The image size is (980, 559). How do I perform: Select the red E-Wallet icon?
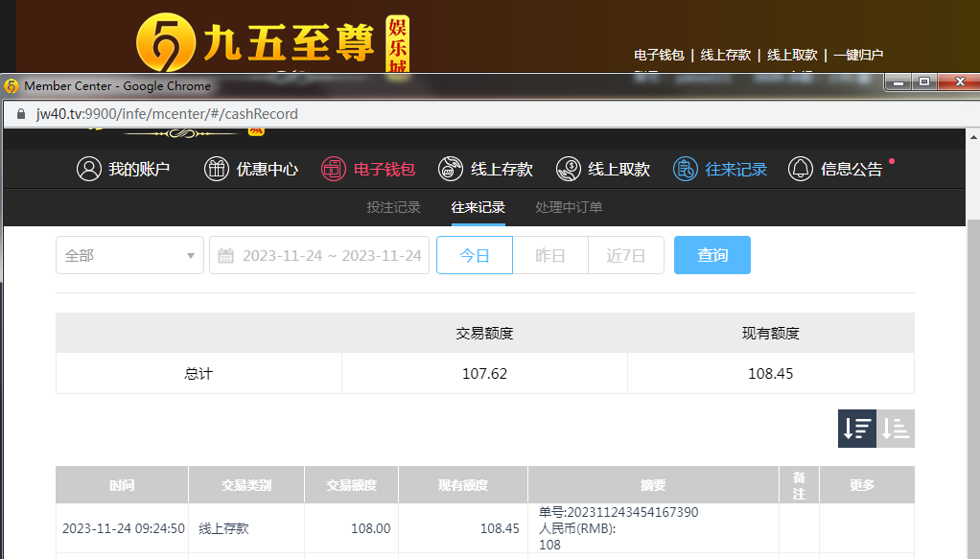tap(333, 170)
